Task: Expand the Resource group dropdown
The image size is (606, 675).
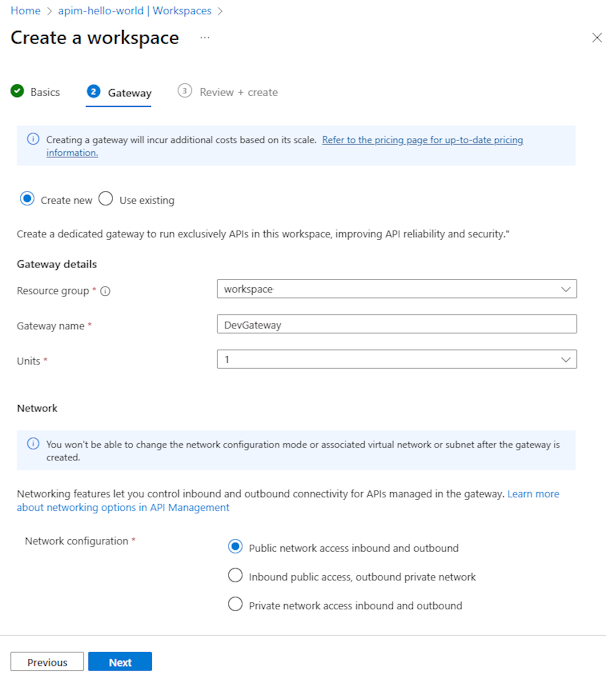Action: [397, 289]
